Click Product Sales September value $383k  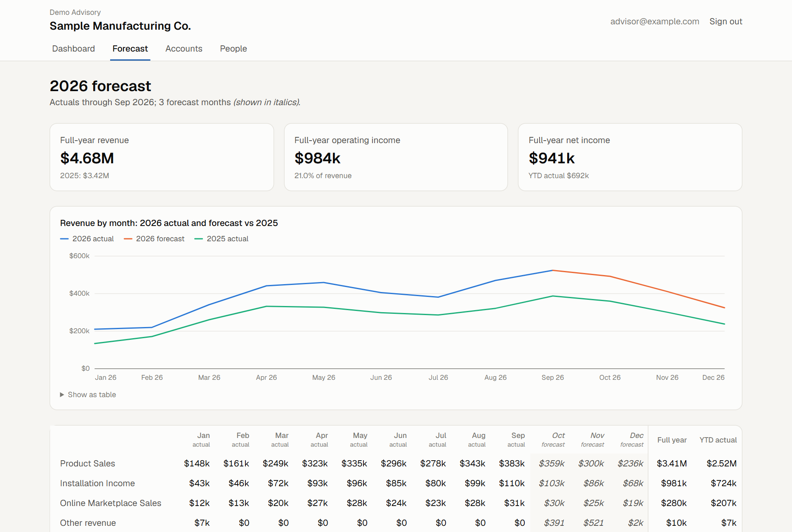512,464
